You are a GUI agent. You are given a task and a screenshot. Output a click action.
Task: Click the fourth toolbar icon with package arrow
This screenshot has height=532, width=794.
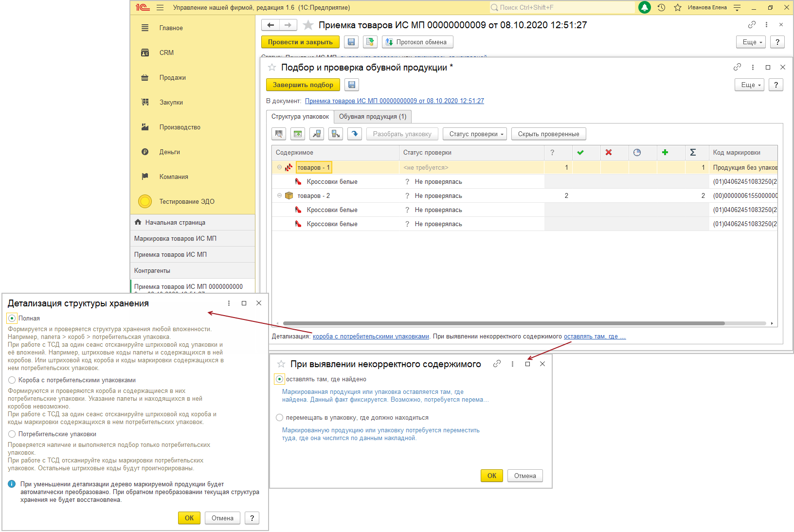[336, 134]
